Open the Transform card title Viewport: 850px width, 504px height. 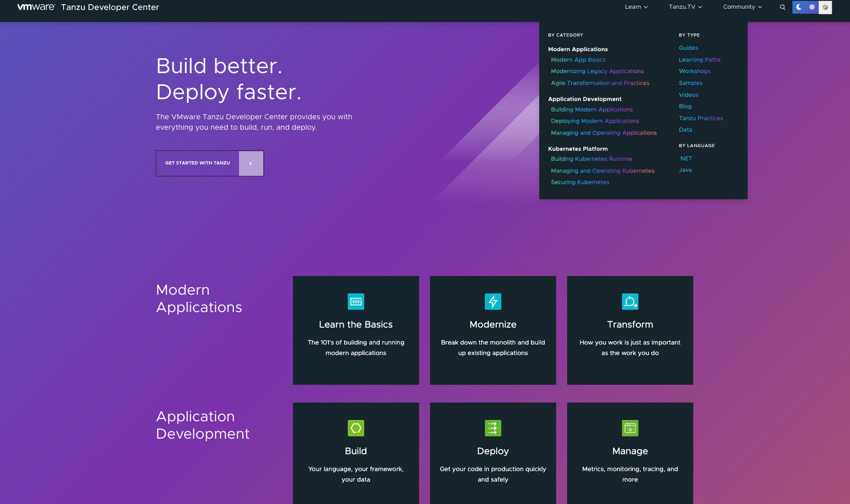pyautogui.click(x=630, y=324)
